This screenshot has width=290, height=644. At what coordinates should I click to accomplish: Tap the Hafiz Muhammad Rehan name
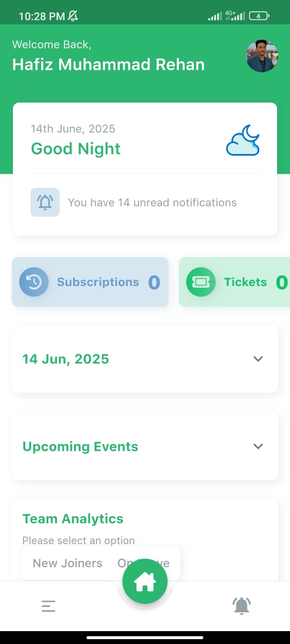pyautogui.click(x=108, y=64)
